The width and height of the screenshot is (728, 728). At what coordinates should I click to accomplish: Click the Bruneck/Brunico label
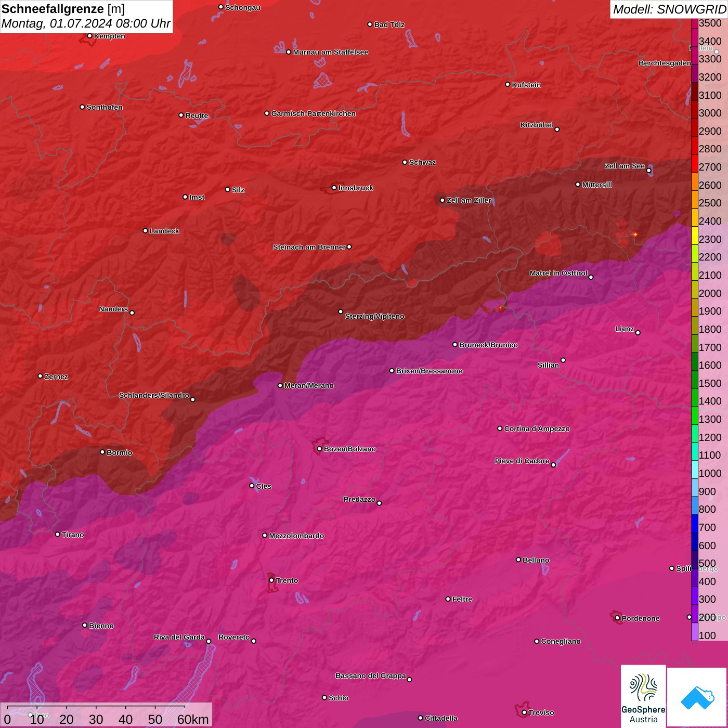point(489,345)
